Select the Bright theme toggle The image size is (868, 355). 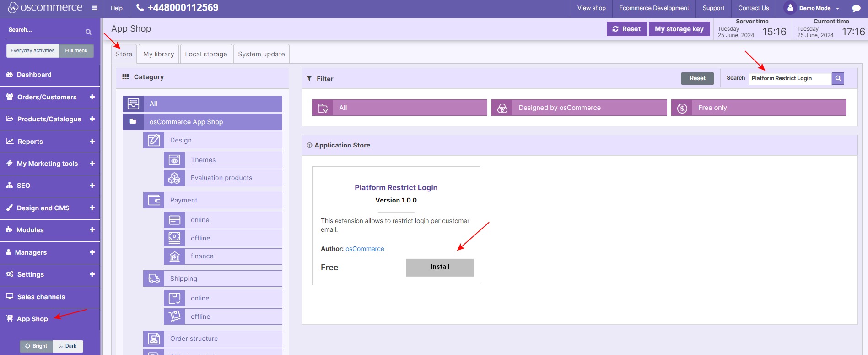pos(36,346)
